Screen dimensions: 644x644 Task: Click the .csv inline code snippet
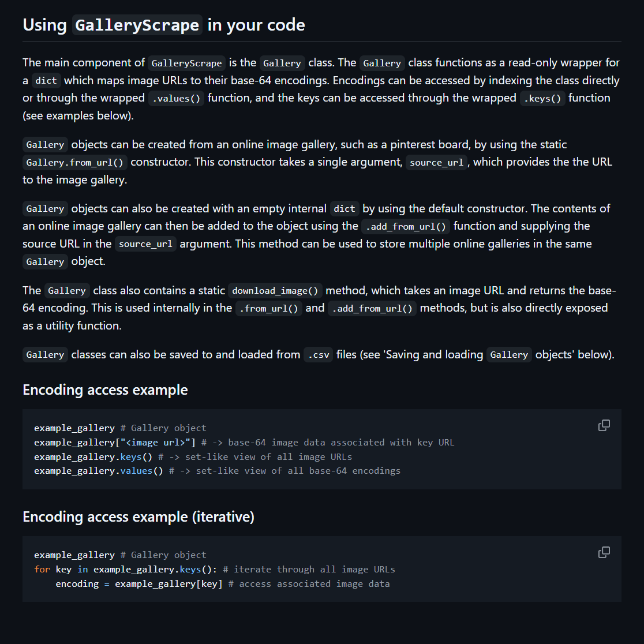click(x=318, y=355)
